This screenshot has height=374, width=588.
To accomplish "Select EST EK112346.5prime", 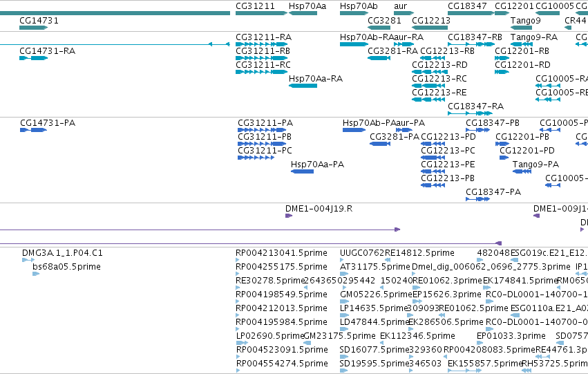I will (382, 343).
